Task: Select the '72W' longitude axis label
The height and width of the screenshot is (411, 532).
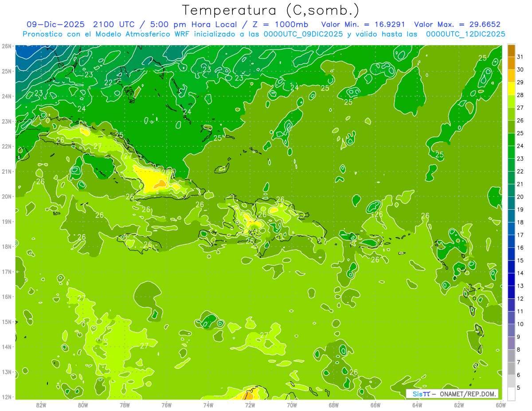Action: [250, 405]
